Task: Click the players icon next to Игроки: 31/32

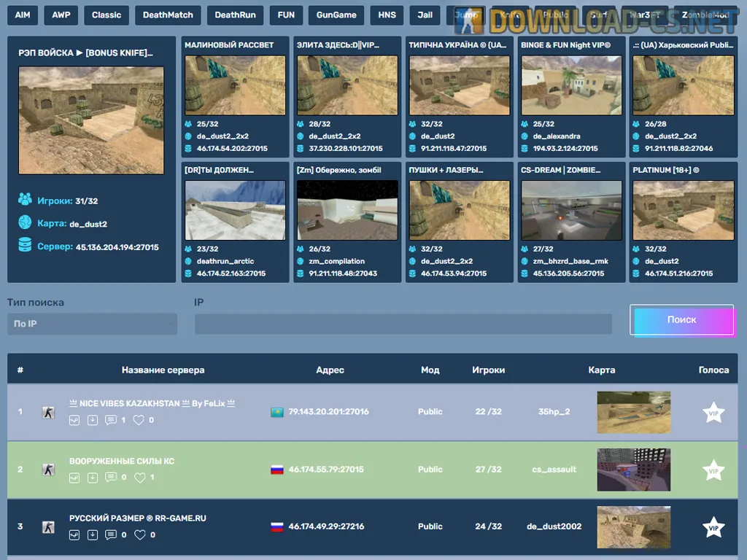Action: point(25,200)
